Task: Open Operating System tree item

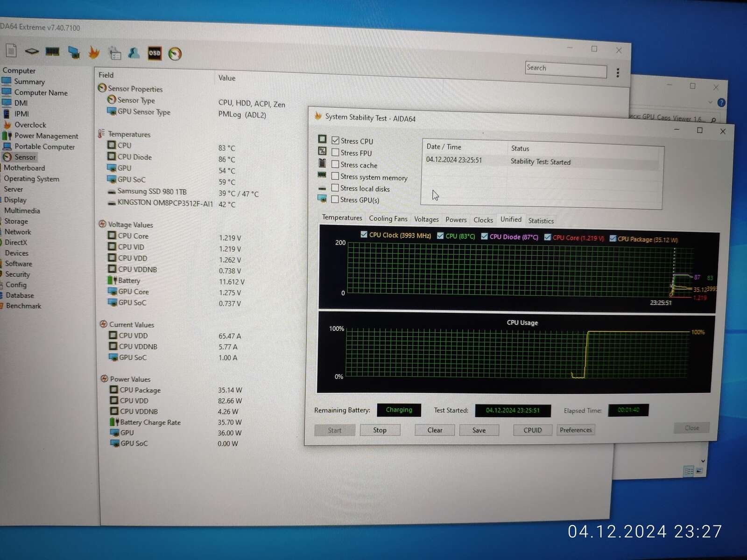Action: 31,178
